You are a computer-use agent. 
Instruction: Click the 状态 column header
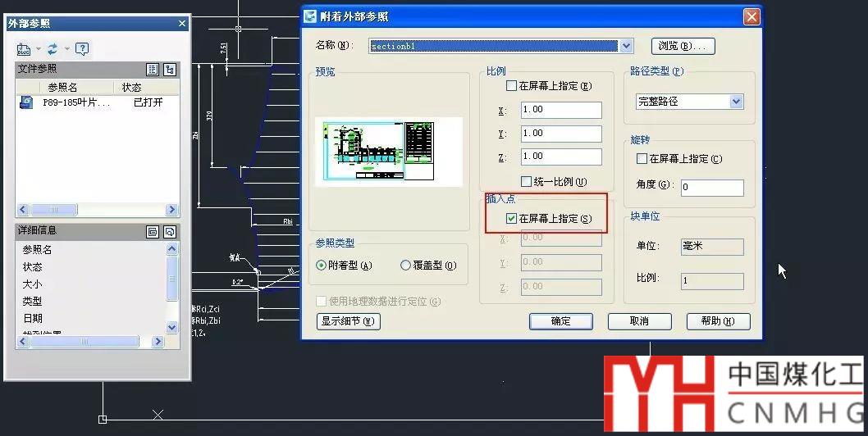tap(132, 88)
